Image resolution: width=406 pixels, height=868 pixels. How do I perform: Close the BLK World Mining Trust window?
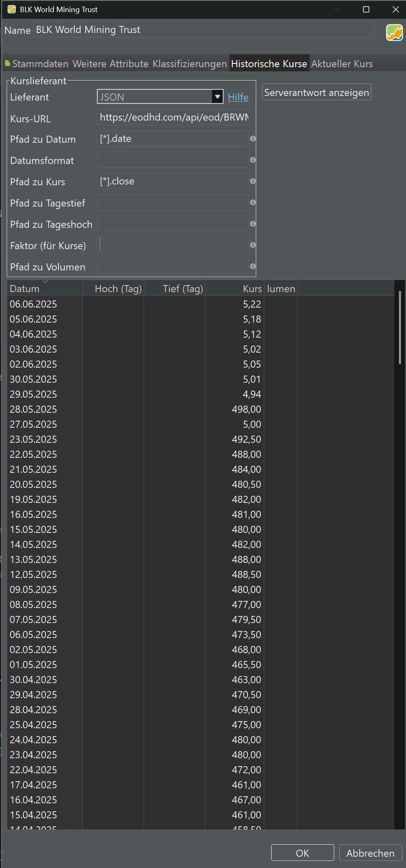(x=396, y=9)
